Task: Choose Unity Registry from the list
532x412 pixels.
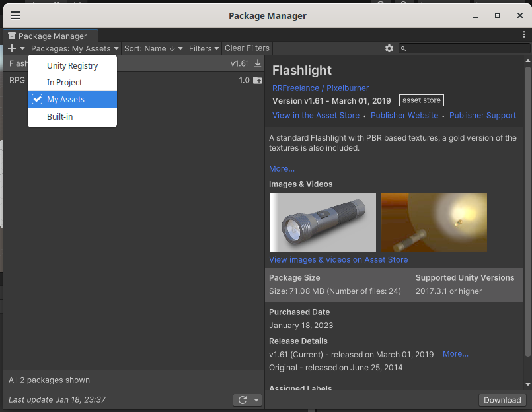Action: tap(72, 65)
